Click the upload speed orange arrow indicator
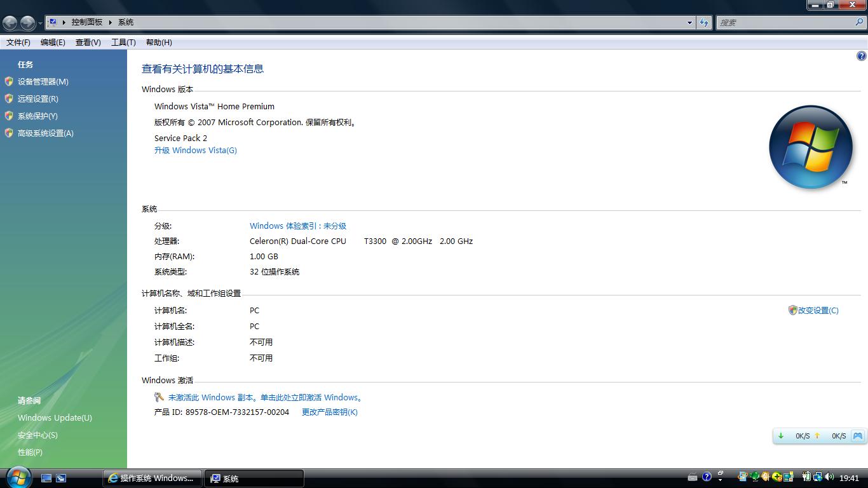This screenshot has height=488, width=868. (x=817, y=436)
